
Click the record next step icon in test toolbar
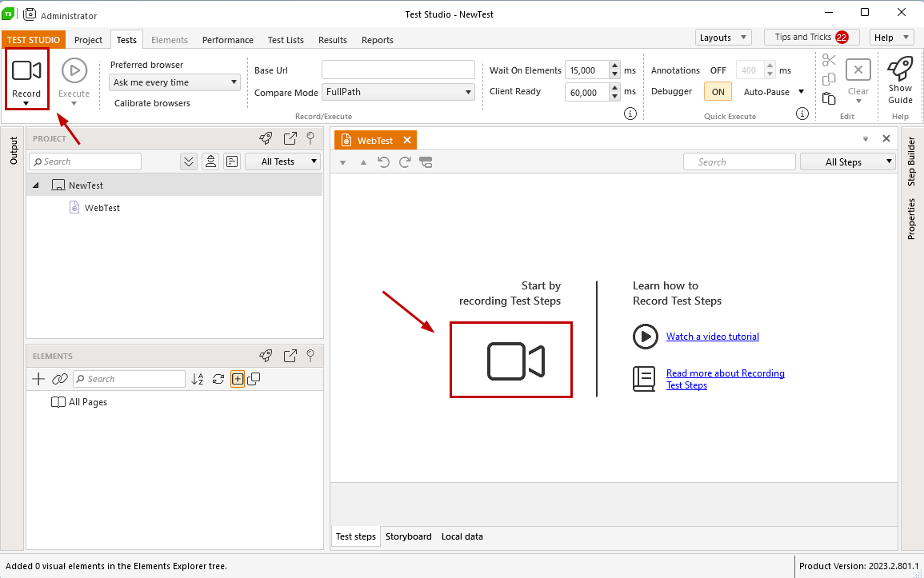pyautogui.click(x=426, y=161)
